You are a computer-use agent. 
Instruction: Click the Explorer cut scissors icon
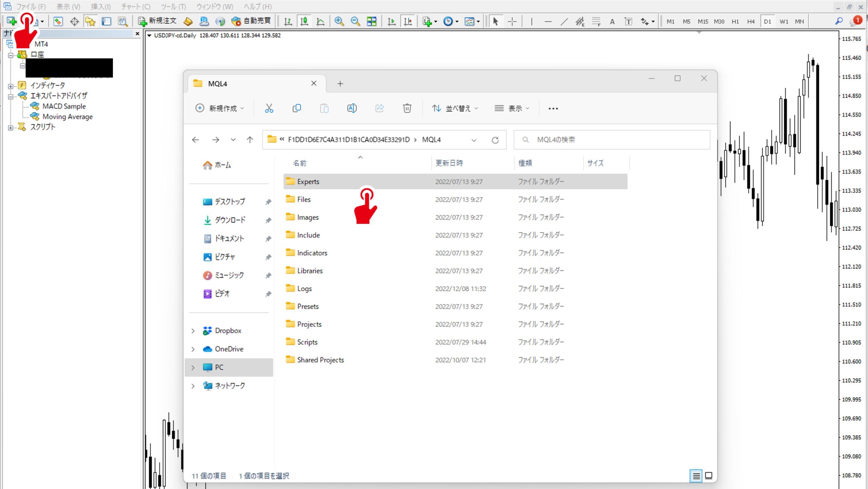click(269, 108)
